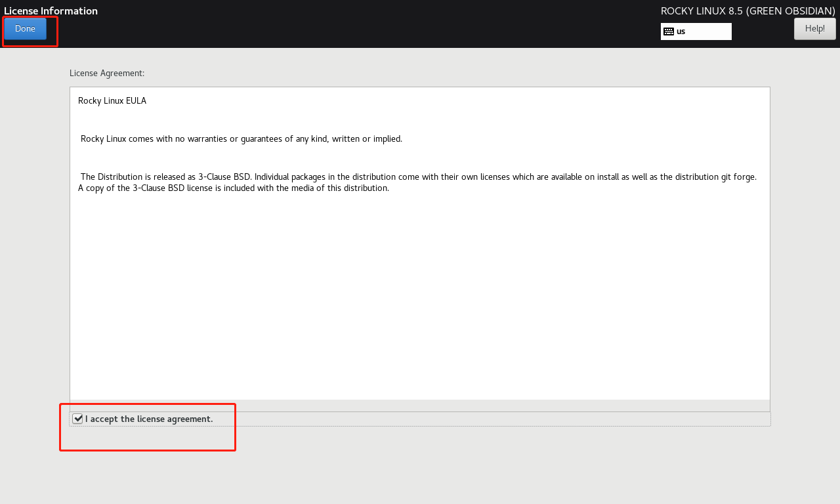Click the blue Done button

point(25,29)
